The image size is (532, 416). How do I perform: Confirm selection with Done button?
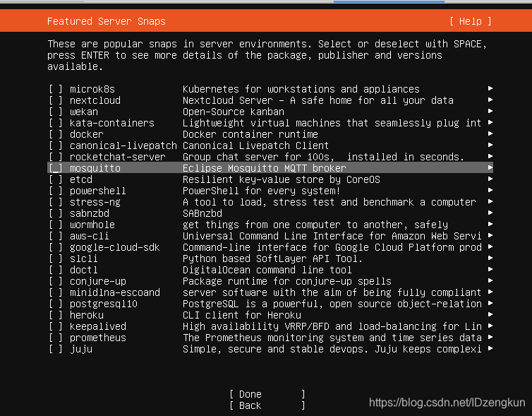pyautogui.click(x=267, y=394)
